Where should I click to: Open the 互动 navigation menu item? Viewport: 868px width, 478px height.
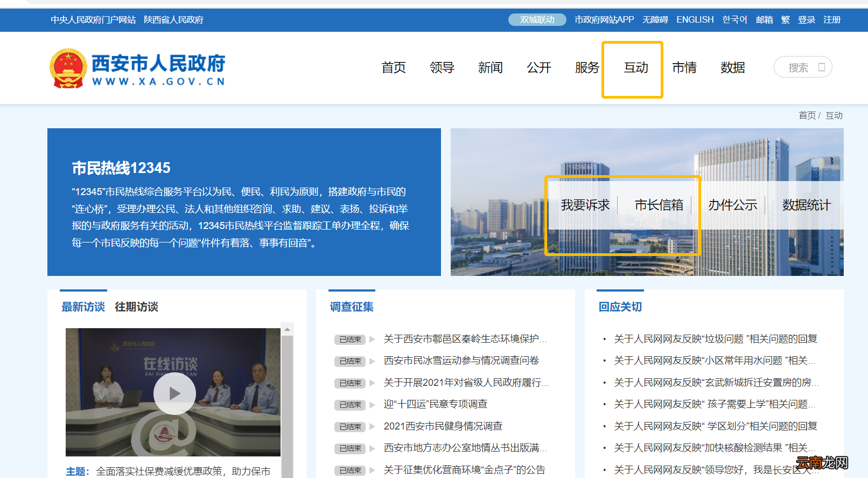click(636, 67)
